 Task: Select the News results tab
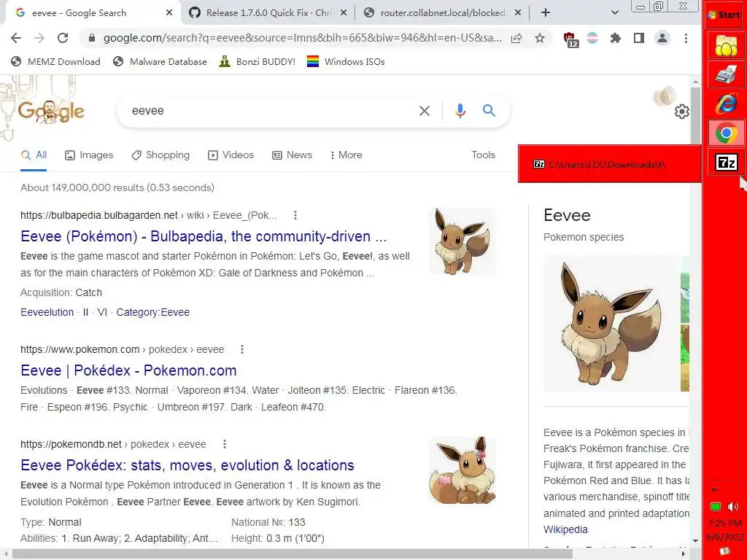(x=292, y=155)
